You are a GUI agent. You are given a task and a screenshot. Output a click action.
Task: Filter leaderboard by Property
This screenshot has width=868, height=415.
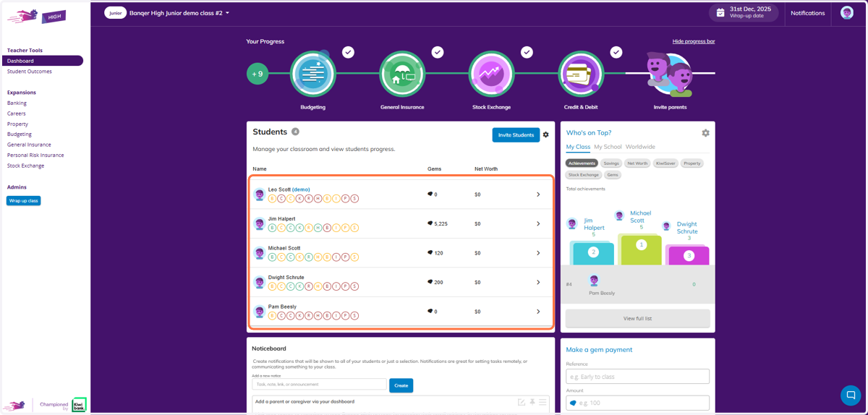pyautogui.click(x=692, y=163)
